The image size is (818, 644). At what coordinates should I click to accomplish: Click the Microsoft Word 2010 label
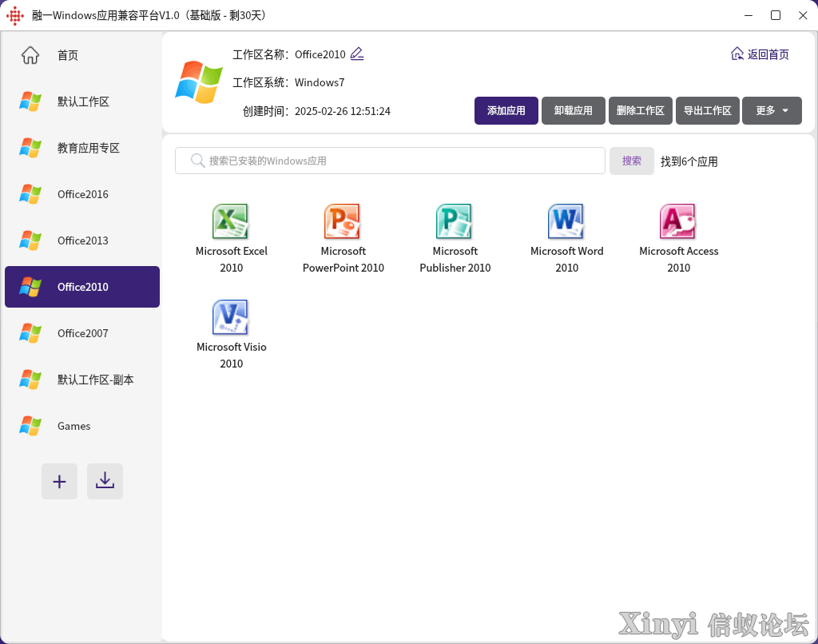click(x=566, y=260)
